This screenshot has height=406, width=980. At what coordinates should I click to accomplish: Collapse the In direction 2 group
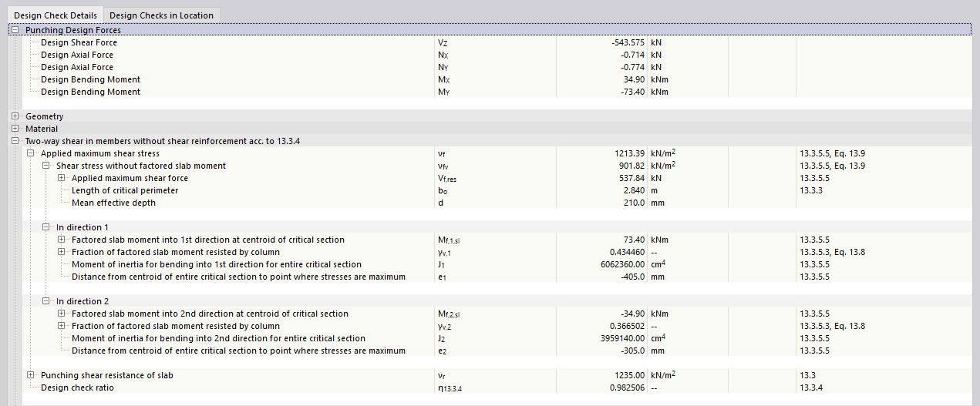tap(45, 301)
